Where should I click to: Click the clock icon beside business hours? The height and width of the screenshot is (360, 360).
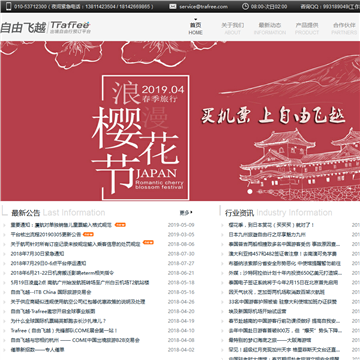[x=245, y=6]
